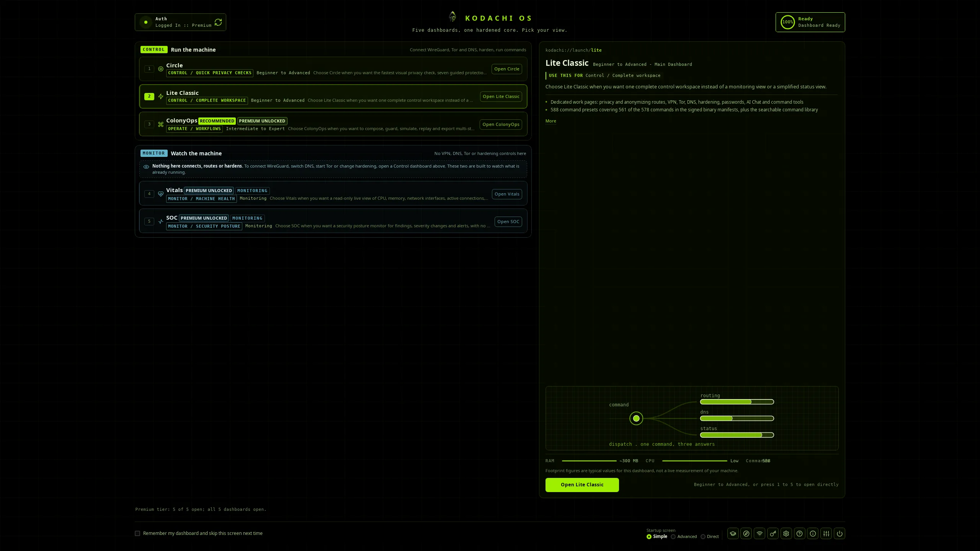
Task: Click the 'Dashboard Ready' status text
Action: pyautogui.click(x=819, y=25)
